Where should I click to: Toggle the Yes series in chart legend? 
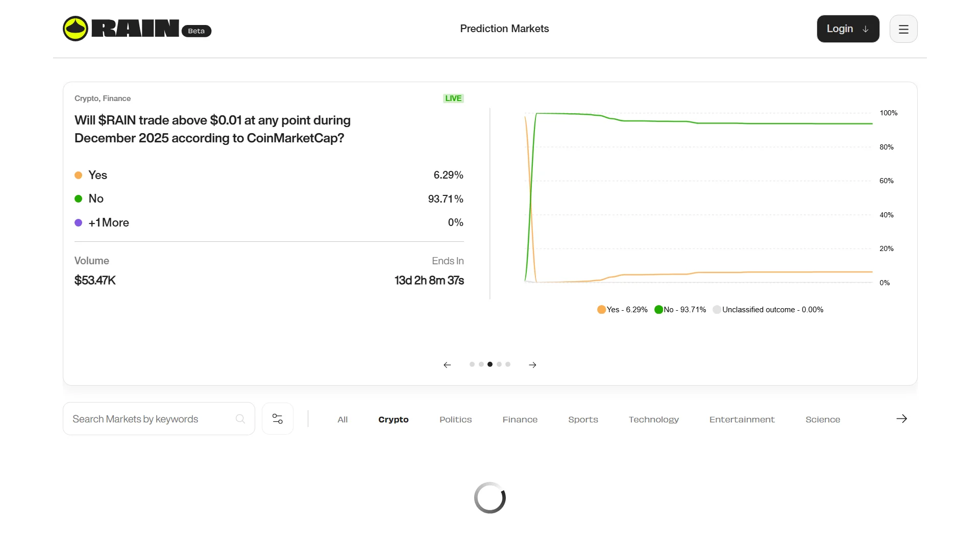[622, 310]
